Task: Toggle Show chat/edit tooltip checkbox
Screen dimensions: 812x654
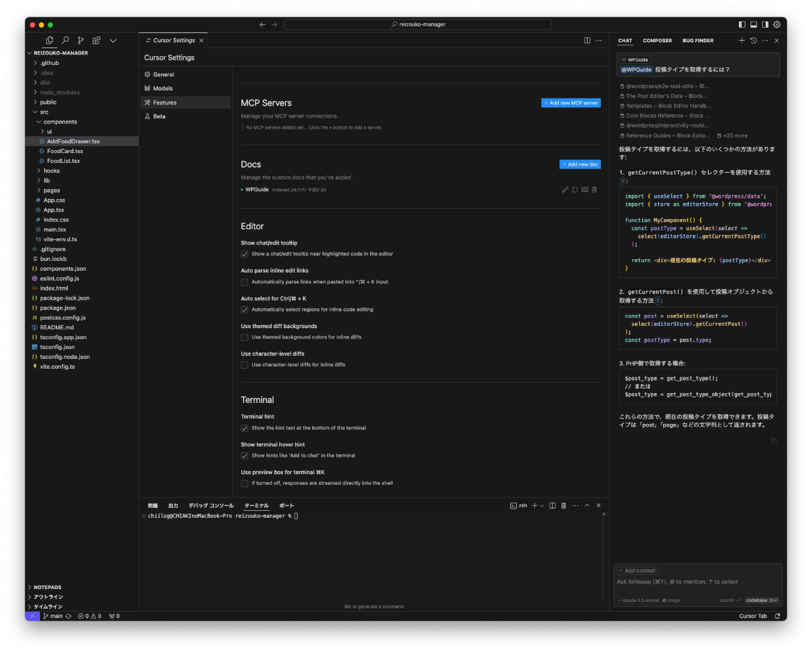Action: pyautogui.click(x=244, y=254)
